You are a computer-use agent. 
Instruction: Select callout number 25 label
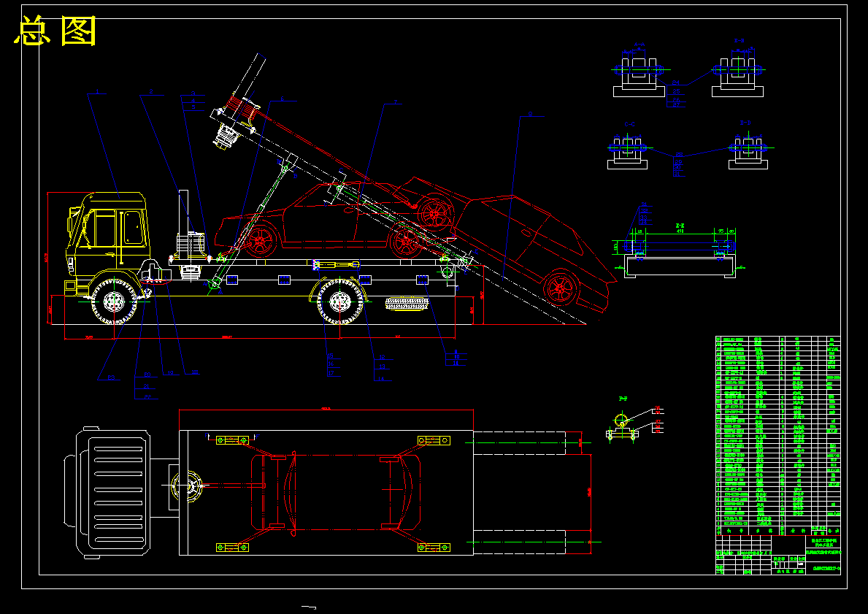[x=676, y=91]
